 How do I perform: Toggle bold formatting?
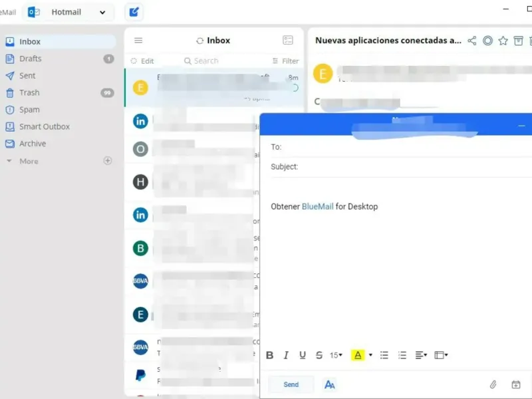pos(270,355)
